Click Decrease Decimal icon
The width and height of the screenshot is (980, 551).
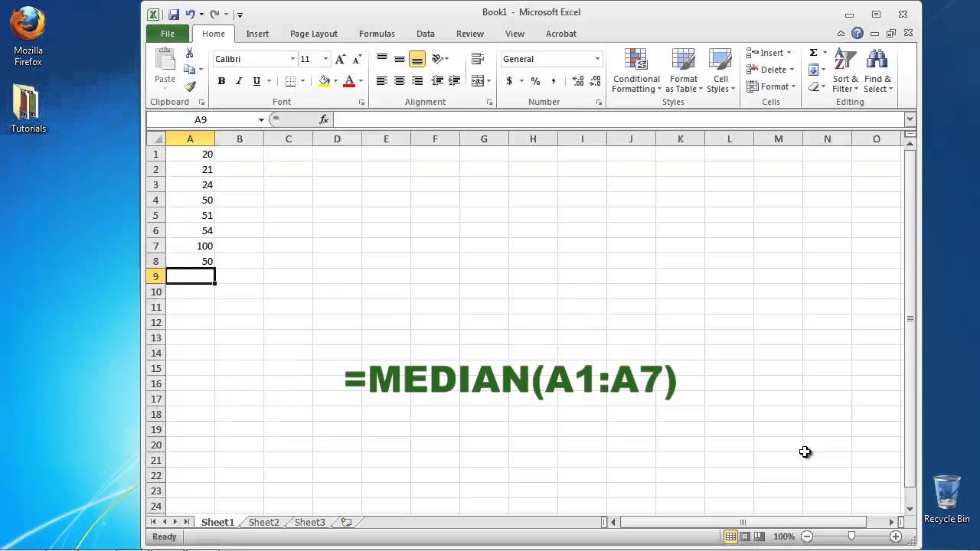(x=595, y=81)
